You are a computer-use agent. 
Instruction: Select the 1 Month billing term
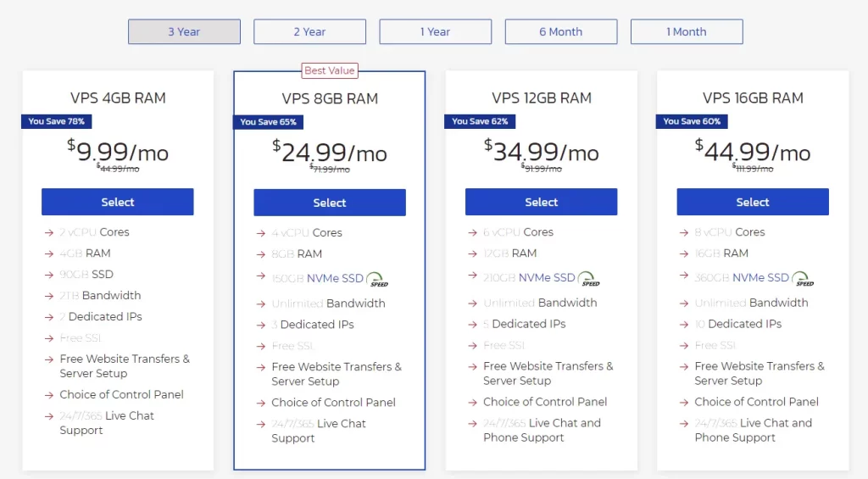coord(686,32)
